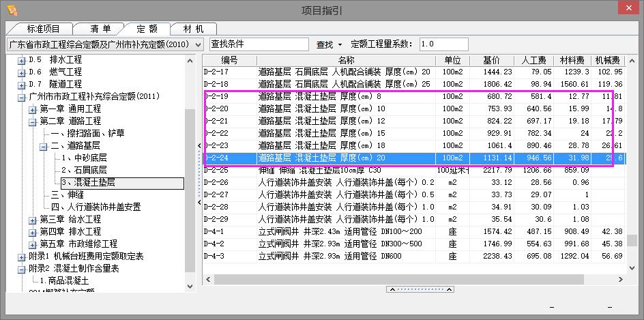The height and width of the screenshot is (320, 644).
Task: Collapse 二、道路基层 node
Action: [44, 147]
